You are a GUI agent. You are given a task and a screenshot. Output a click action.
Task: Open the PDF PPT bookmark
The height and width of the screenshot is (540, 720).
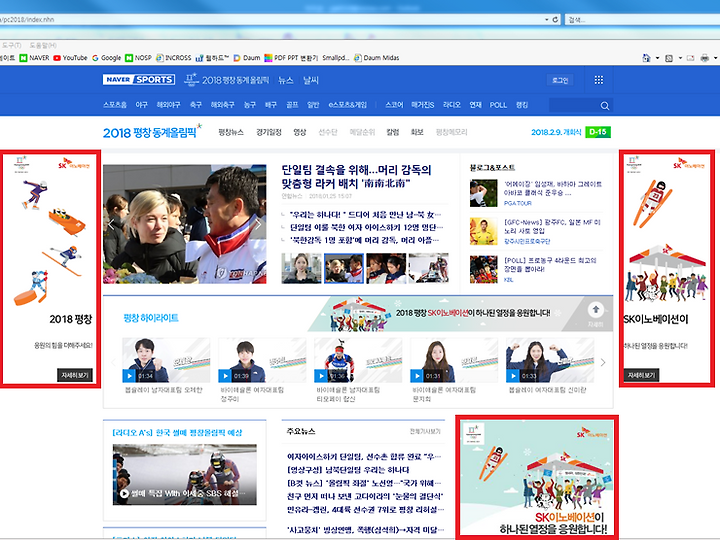[291, 58]
